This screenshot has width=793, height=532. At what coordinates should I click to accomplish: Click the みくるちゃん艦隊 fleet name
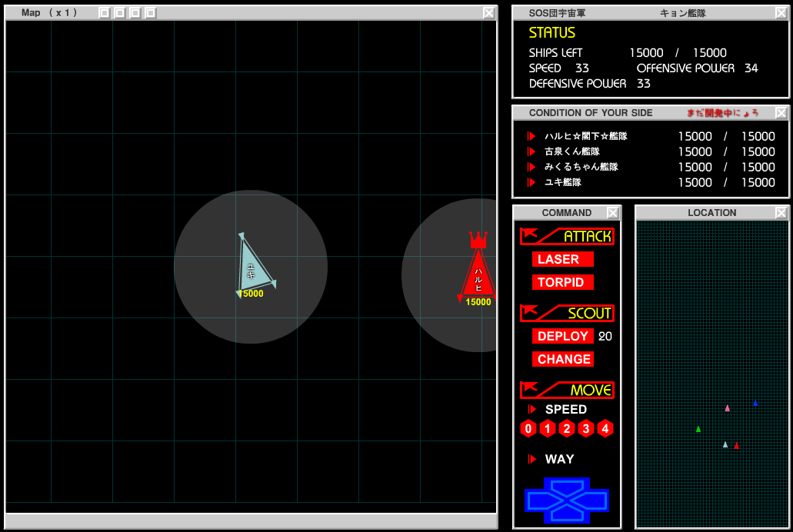coord(581,167)
